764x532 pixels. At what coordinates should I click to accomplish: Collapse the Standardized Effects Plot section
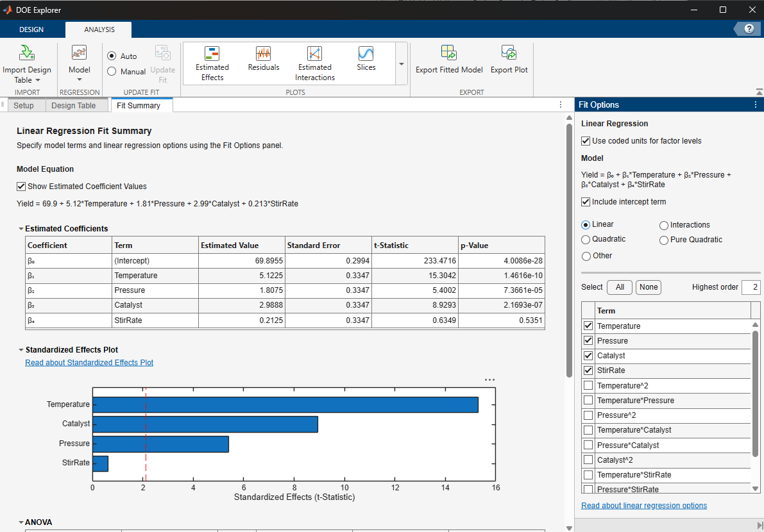tap(21, 350)
